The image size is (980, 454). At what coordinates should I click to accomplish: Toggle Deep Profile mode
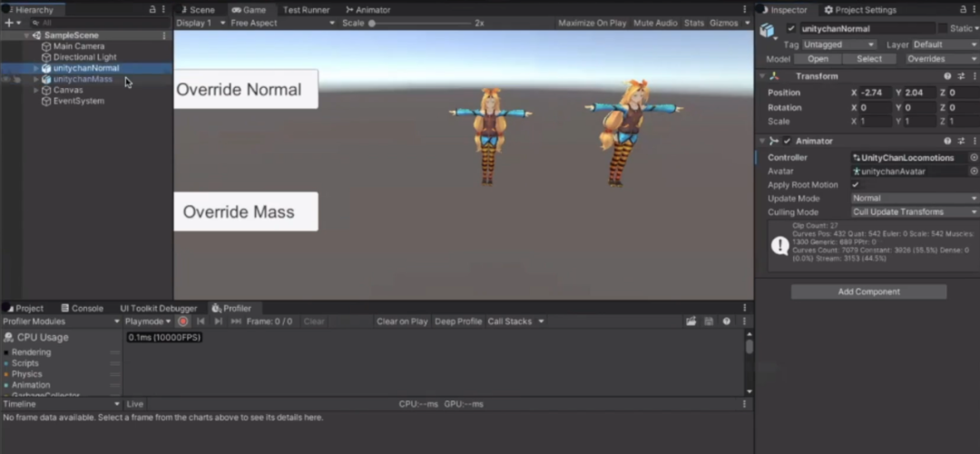458,321
